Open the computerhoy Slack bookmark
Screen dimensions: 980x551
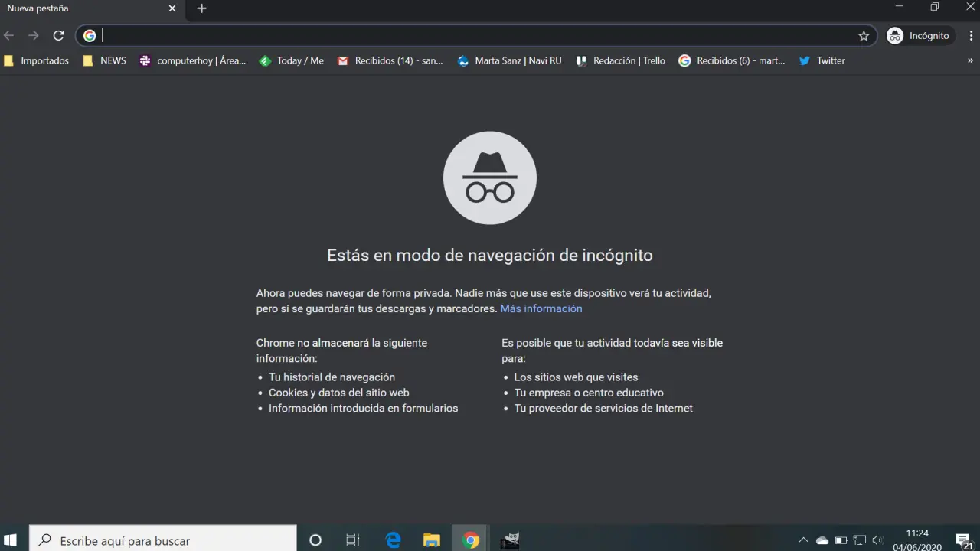point(193,60)
